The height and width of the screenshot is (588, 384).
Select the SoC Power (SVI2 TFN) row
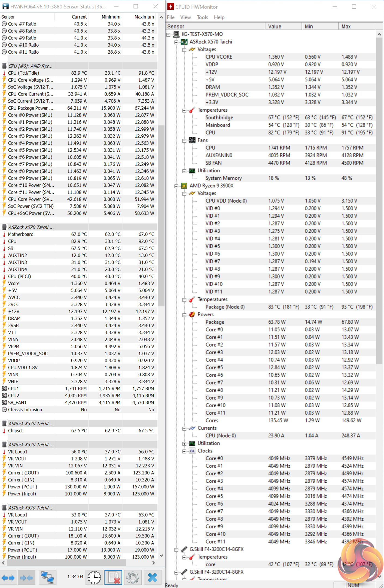pyautogui.click(x=79, y=206)
